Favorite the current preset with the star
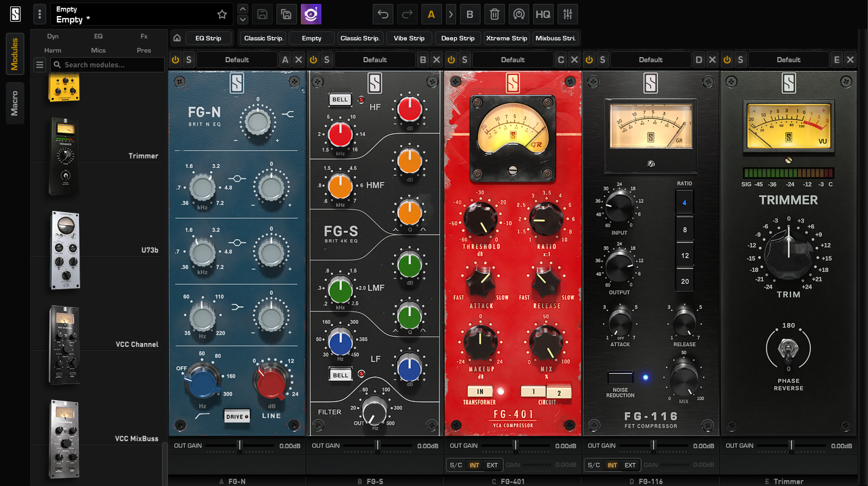868x486 pixels. coord(222,14)
